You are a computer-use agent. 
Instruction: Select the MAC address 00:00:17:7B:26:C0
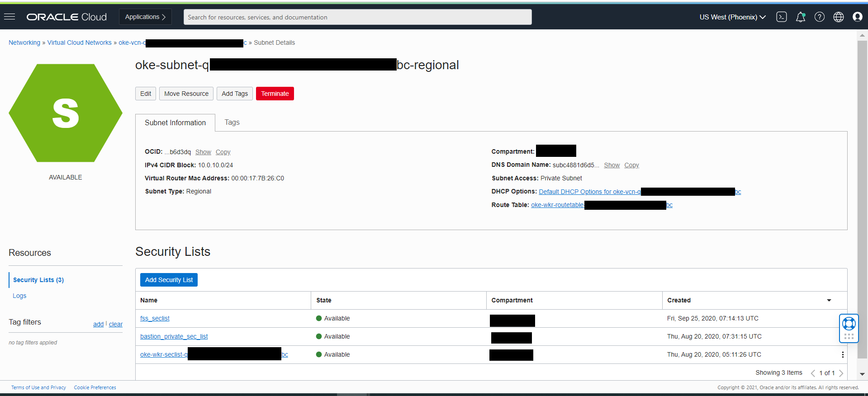[x=258, y=178]
